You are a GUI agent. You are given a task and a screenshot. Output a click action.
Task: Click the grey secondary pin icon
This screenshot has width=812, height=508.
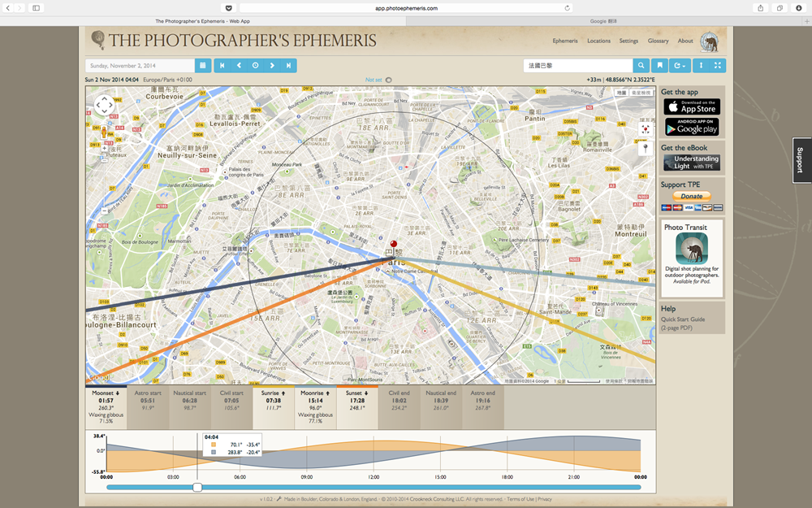click(646, 149)
